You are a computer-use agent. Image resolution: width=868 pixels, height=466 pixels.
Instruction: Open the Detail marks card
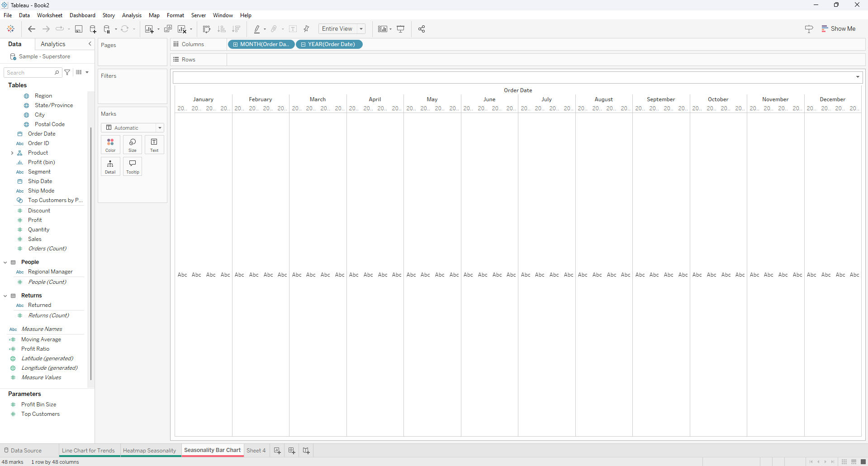click(110, 166)
